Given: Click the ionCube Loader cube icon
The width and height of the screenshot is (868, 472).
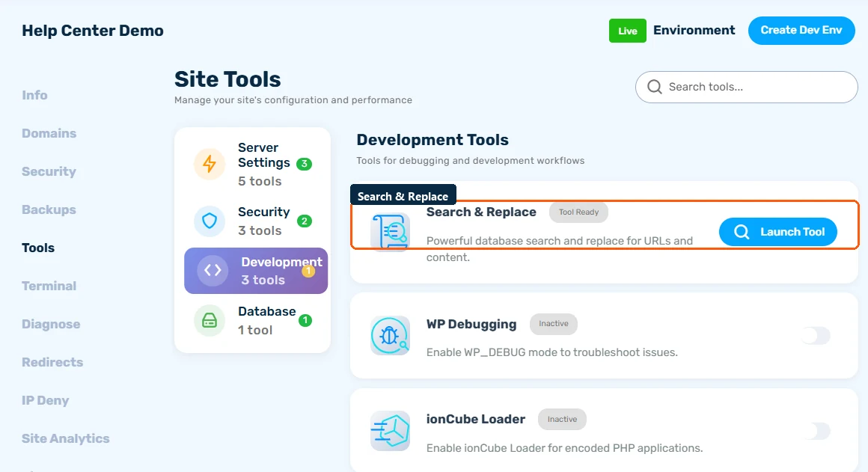Looking at the screenshot, I should coord(391,431).
